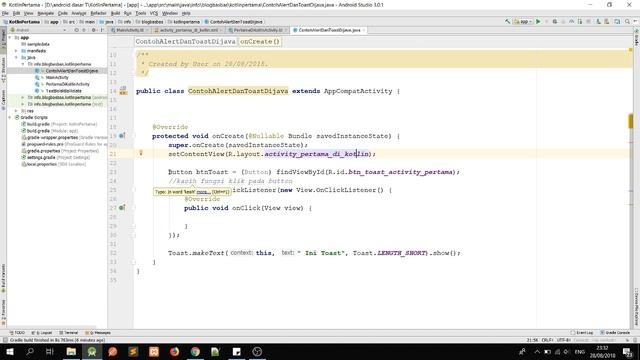Click the ENG language indicator in tray

click(580, 351)
